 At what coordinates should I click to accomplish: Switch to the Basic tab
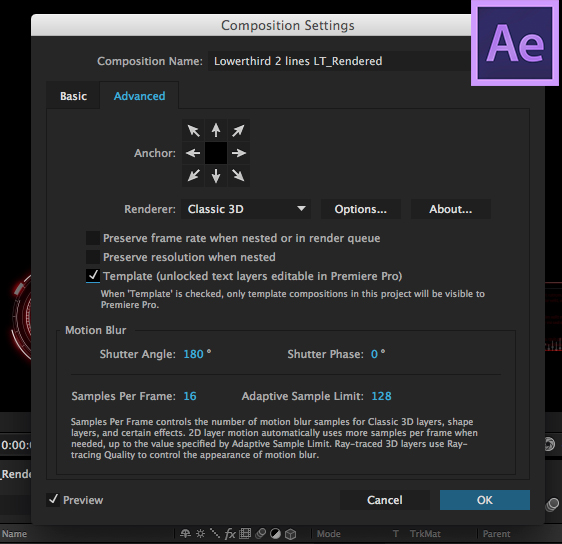click(73, 96)
